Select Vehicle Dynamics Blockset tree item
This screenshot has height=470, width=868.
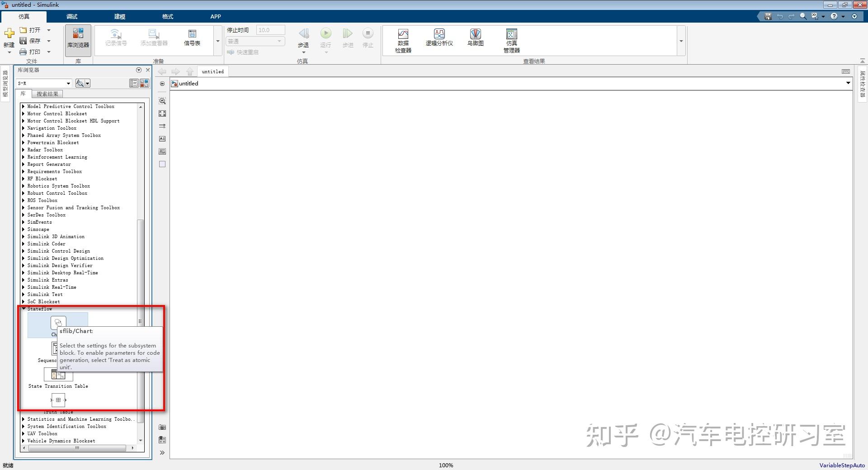tap(61, 441)
